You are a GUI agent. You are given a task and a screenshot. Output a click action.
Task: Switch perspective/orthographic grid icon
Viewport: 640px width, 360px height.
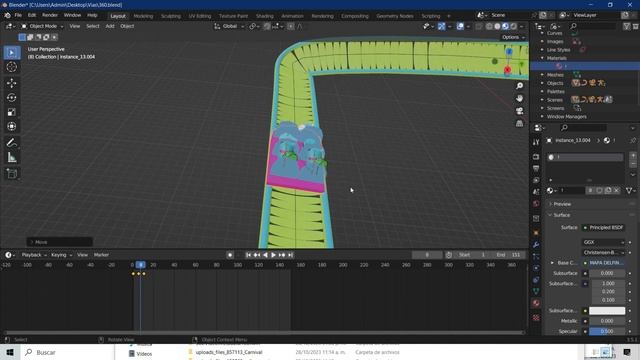click(519, 123)
